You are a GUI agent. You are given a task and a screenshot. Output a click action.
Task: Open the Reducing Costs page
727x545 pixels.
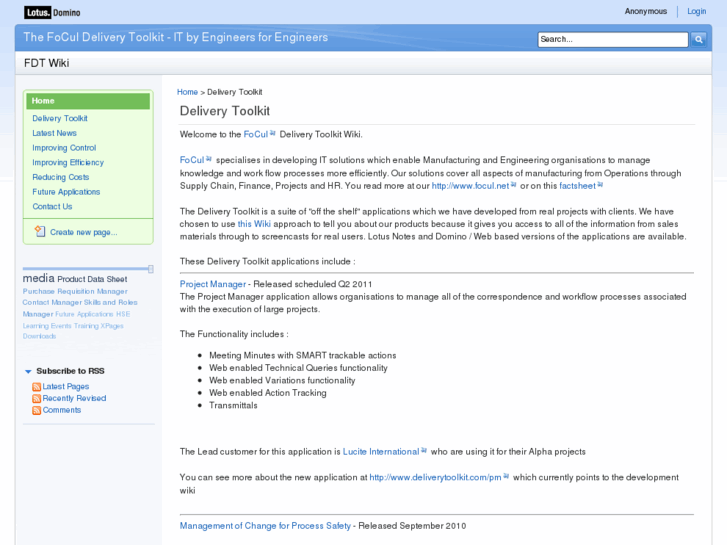pyautogui.click(x=60, y=177)
